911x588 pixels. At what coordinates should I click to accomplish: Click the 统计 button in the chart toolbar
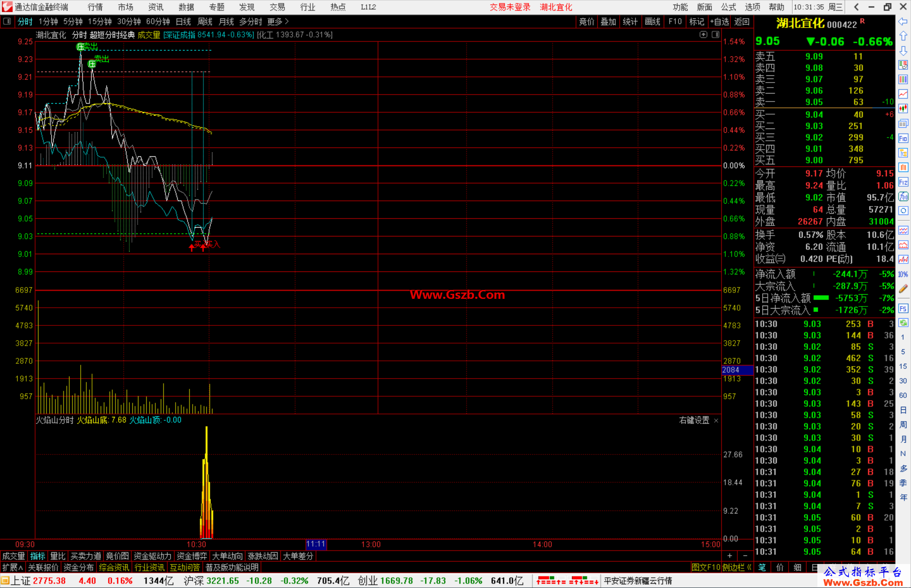click(x=631, y=21)
